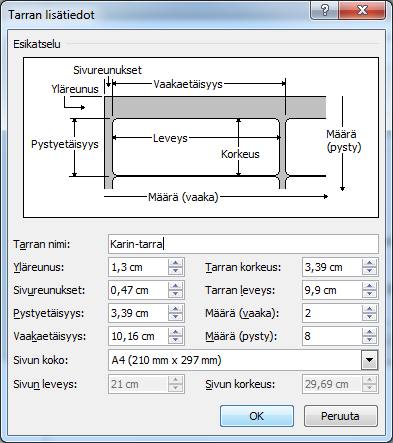
Task: Increase Tarran leveys with up arrow
Action: pyautogui.click(x=369, y=286)
